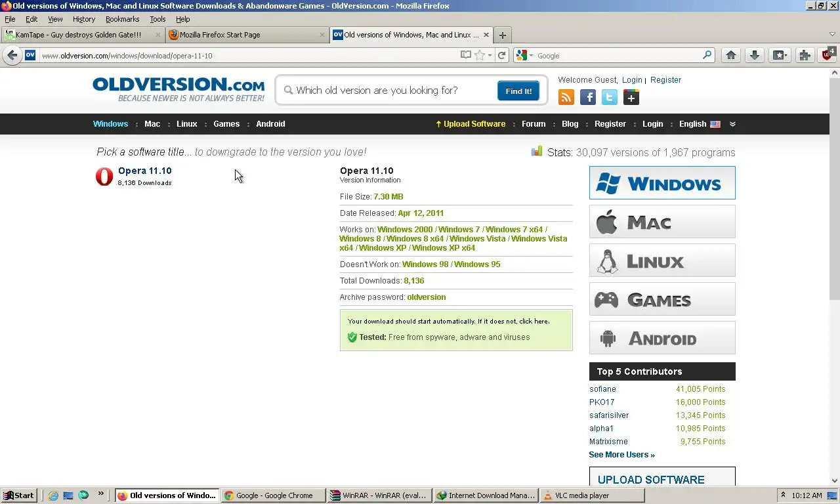Image resolution: width=840 pixels, height=504 pixels.
Task: Open WinRAR window from taskbar
Action: [x=380, y=495]
